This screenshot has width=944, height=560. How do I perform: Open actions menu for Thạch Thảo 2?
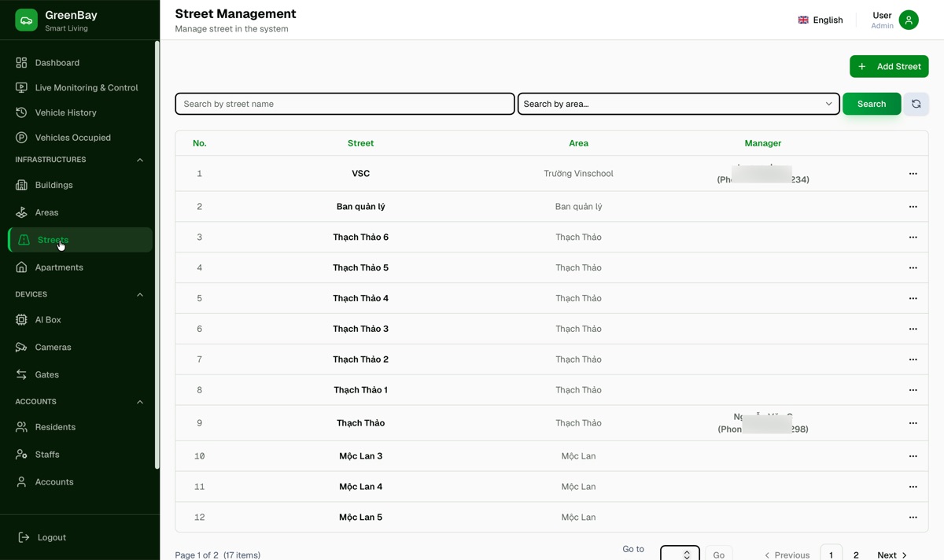click(913, 359)
